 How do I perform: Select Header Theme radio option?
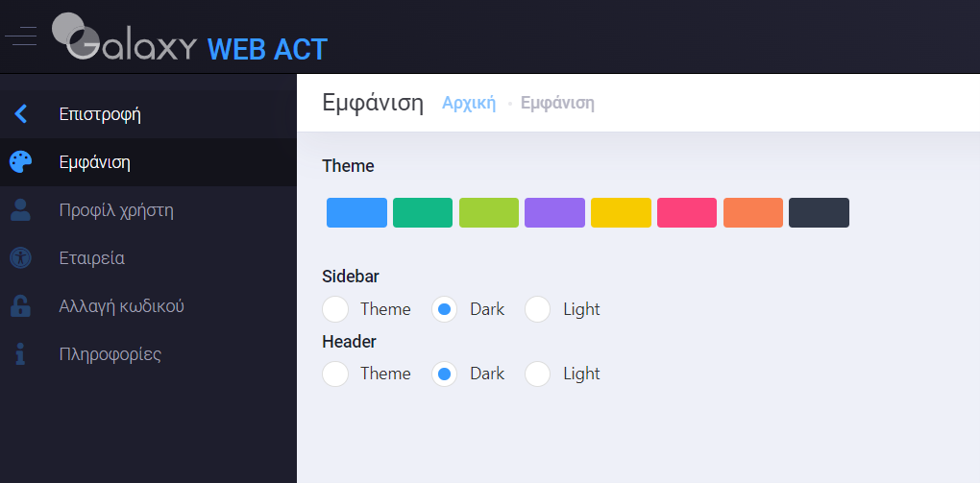(x=335, y=374)
